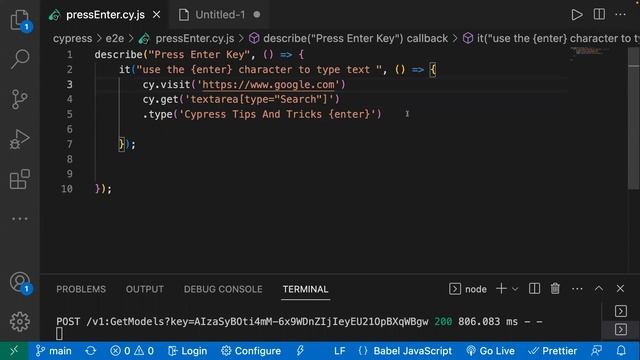Open editor More Actions menu

(620, 14)
